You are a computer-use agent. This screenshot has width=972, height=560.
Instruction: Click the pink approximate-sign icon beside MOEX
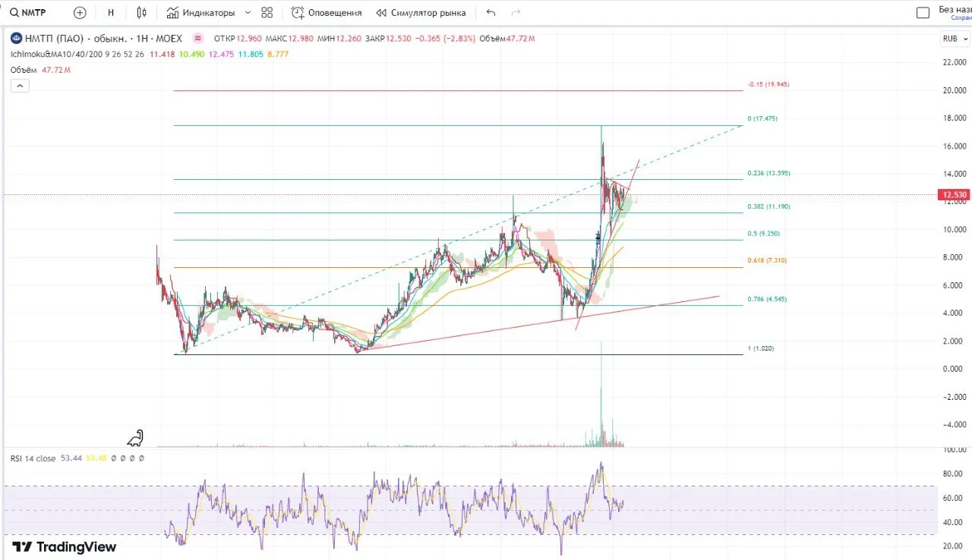coord(197,38)
